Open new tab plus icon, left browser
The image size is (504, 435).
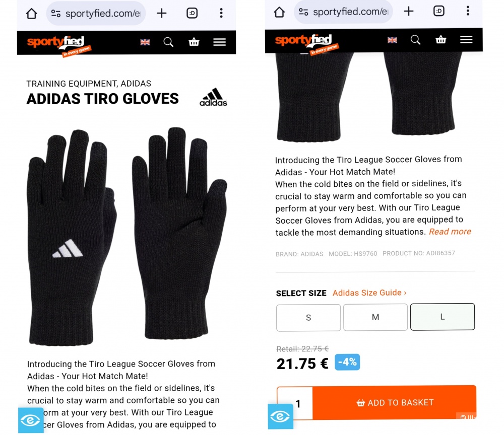point(162,13)
